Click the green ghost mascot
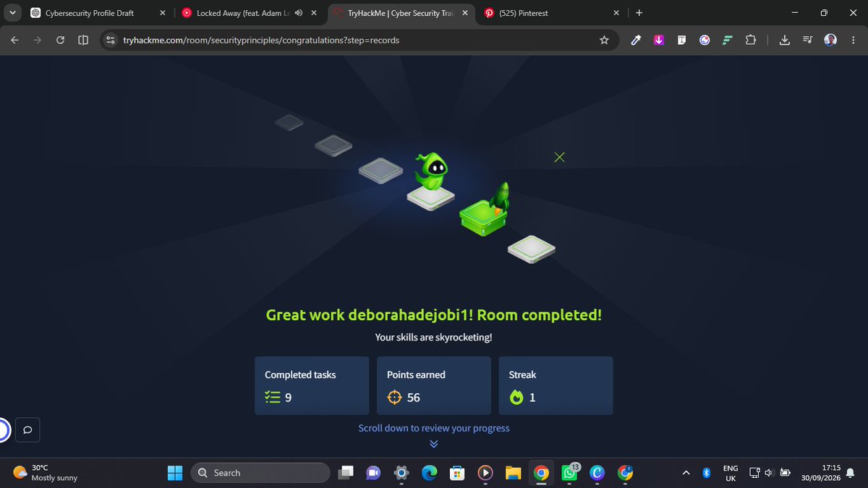Screen dimensions: 868x488 coord(432,172)
